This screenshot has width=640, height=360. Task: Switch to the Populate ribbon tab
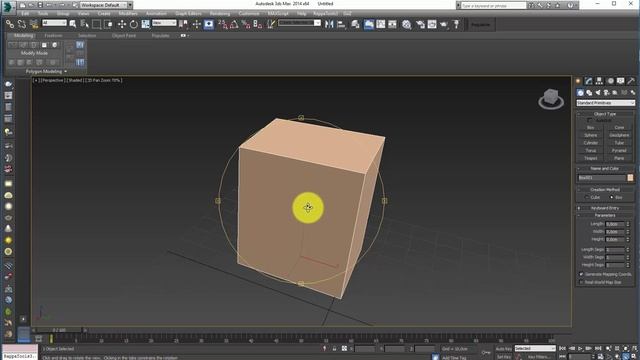160,36
